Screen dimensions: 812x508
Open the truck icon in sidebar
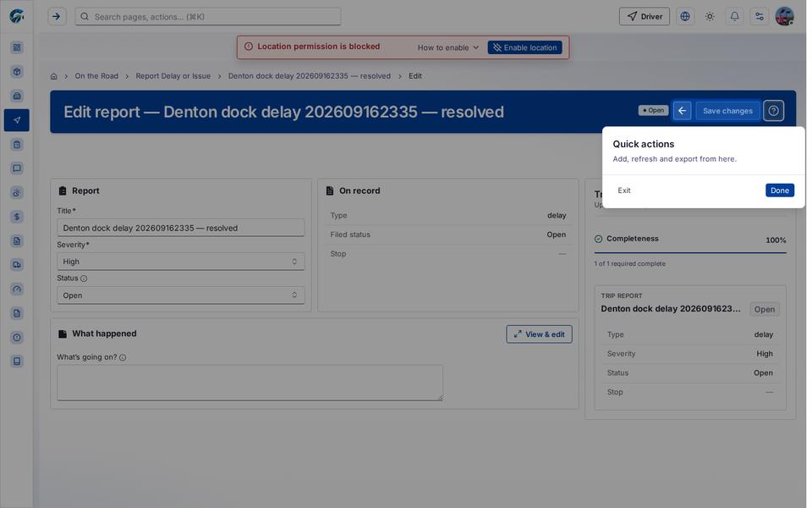coord(17,265)
